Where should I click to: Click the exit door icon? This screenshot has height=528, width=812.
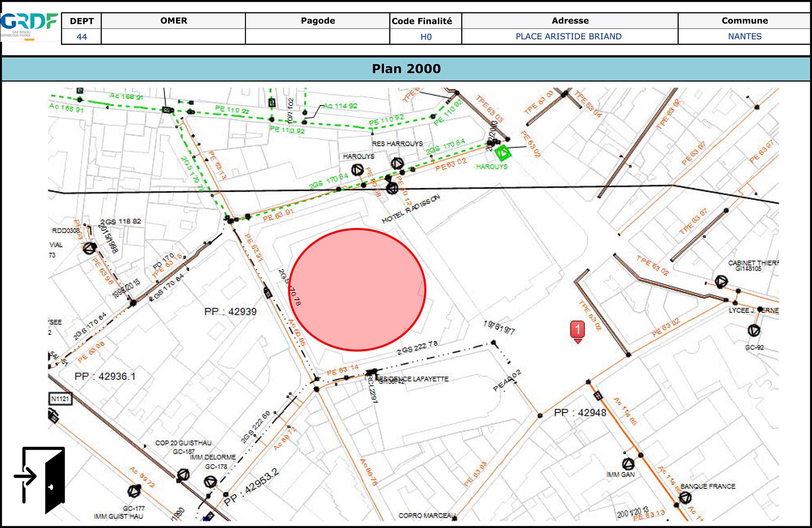coord(44,479)
